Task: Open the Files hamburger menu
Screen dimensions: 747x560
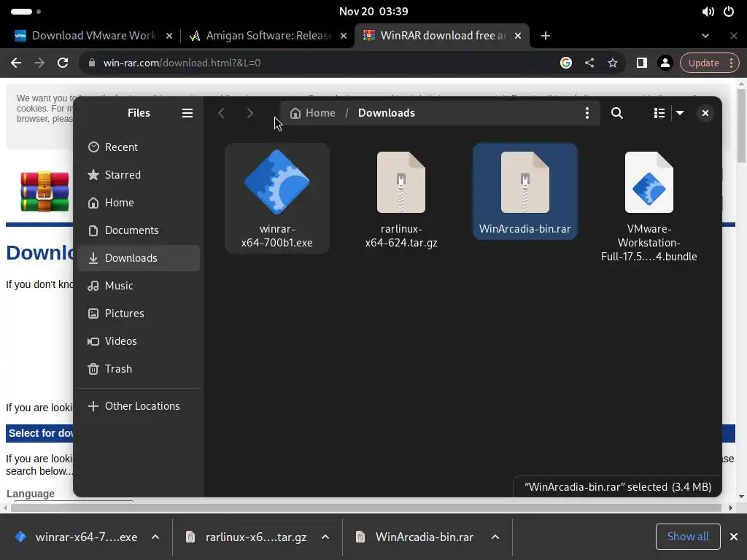Action: 187,113
